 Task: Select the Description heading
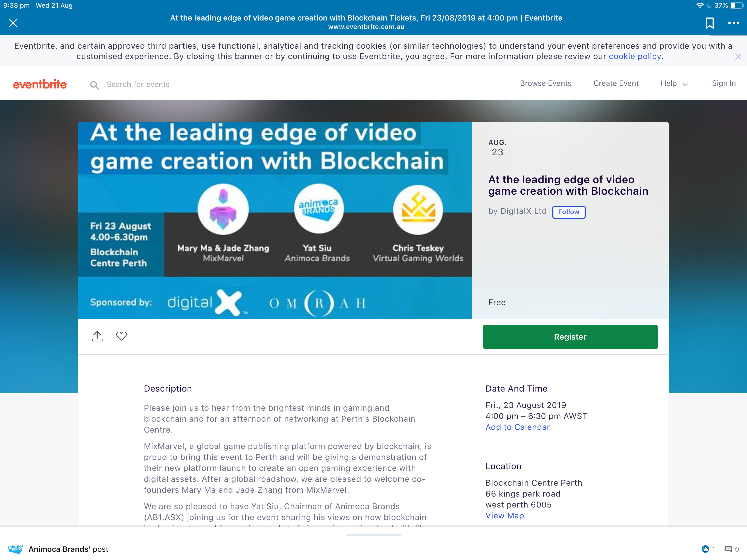pos(168,389)
